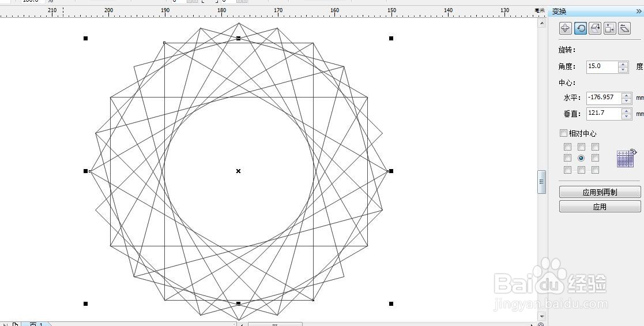This screenshot has width=644, height=326.
Task: Click the middle-right selection handle
Action: 391,171
